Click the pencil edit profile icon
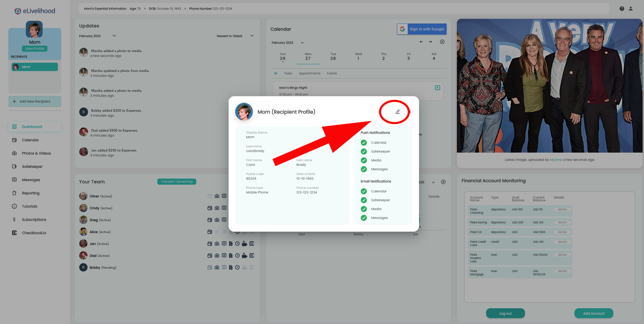 point(397,112)
